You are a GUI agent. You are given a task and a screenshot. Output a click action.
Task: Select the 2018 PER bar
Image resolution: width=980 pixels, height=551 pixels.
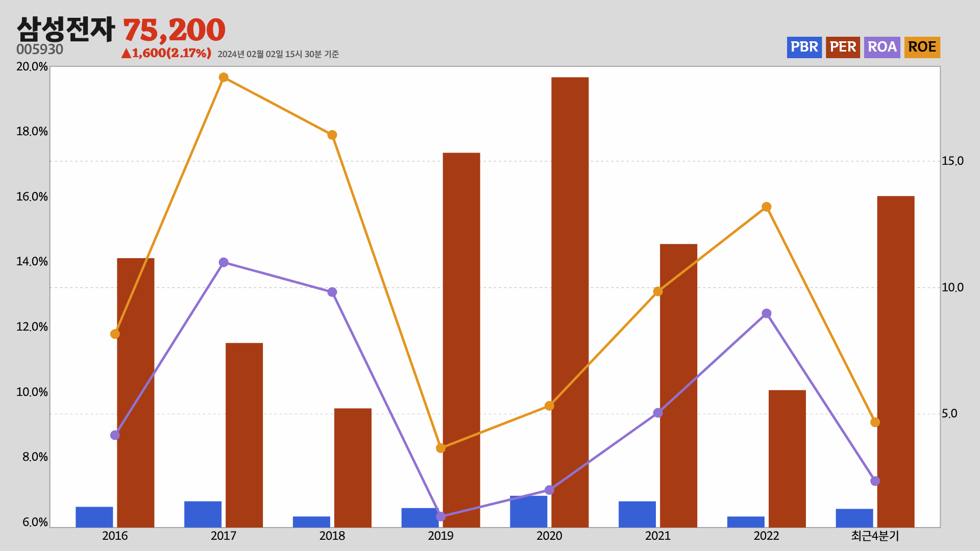point(353,468)
